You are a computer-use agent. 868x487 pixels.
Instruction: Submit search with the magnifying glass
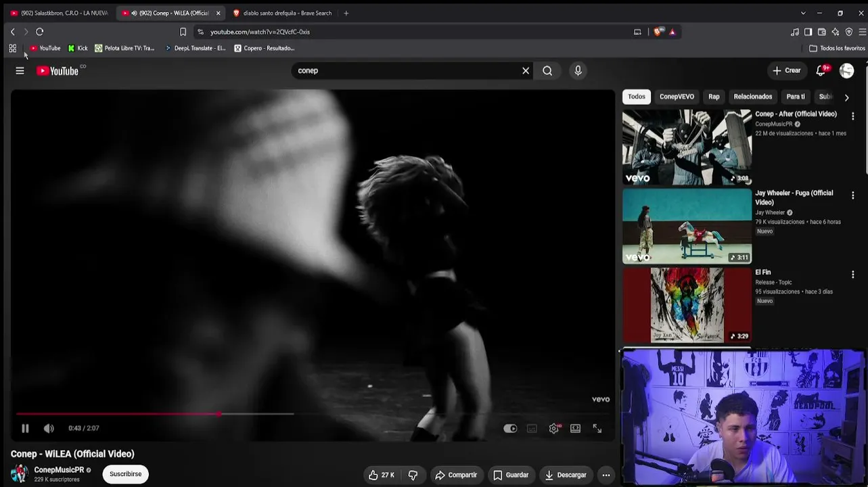[x=547, y=70]
